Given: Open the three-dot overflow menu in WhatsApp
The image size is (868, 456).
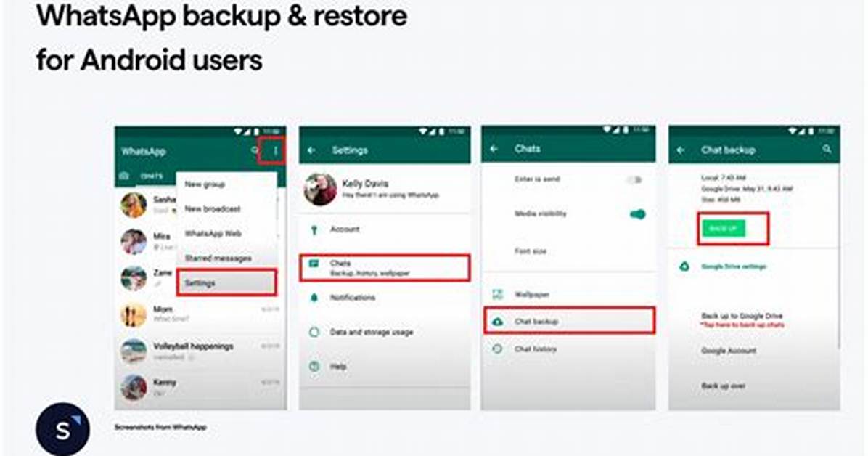Looking at the screenshot, I should point(275,151).
